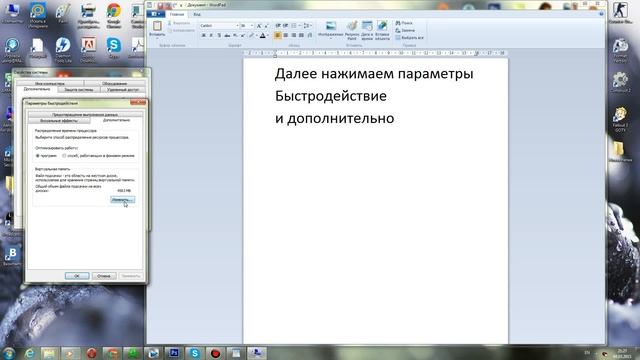Image resolution: width=640 pixels, height=360 pixels.
Task: Click Отмена in the performance dialog
Action: [x=104, y=276]
